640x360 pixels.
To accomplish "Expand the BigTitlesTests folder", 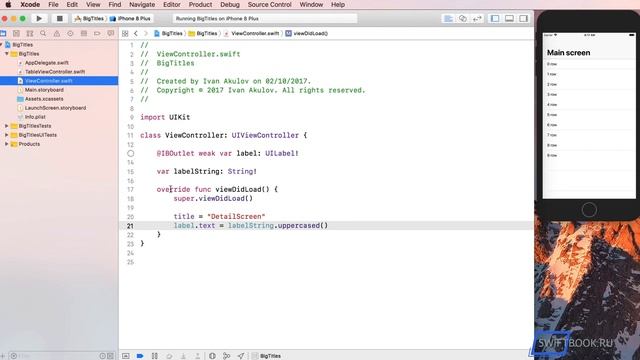I will 7,126.
